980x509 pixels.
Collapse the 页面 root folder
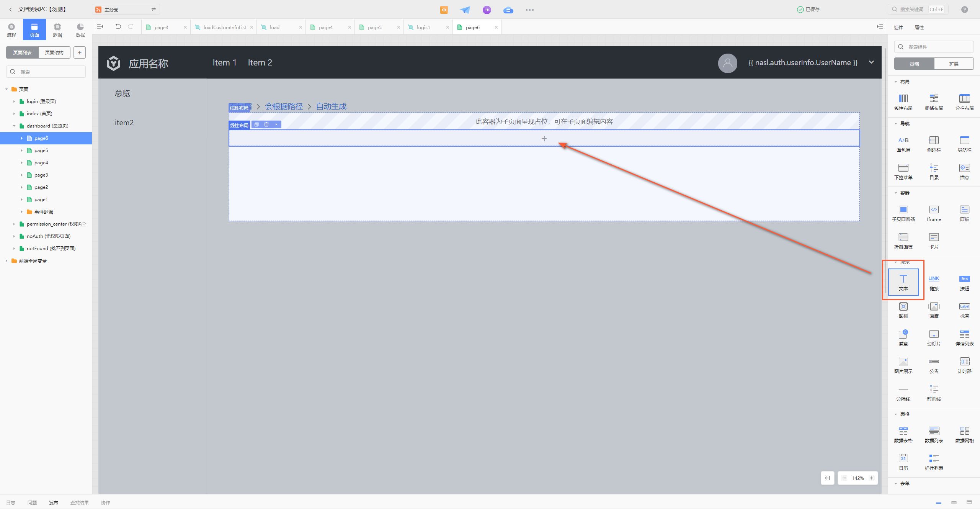[x=7, y=89]
